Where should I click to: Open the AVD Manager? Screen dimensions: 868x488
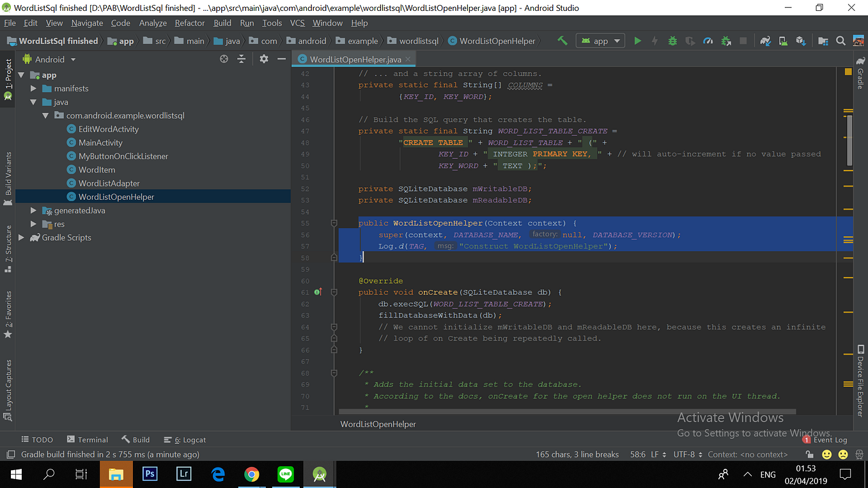pos(783,40)
